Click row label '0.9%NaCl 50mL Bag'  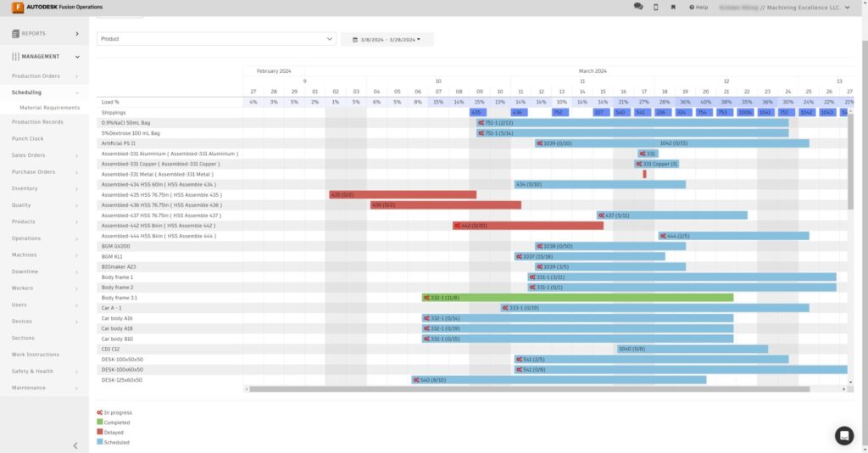[x=125, y=123]
